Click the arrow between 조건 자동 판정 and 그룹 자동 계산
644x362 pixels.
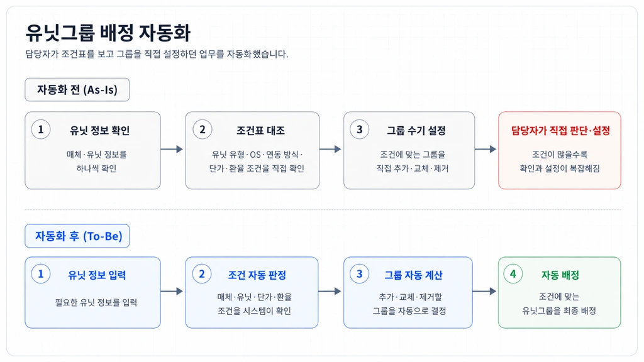[330, 292]
